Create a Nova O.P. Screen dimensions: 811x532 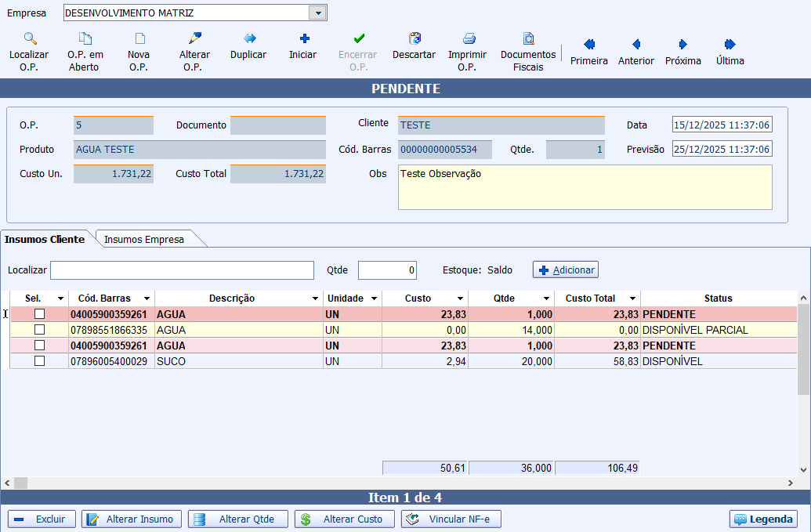139,39
